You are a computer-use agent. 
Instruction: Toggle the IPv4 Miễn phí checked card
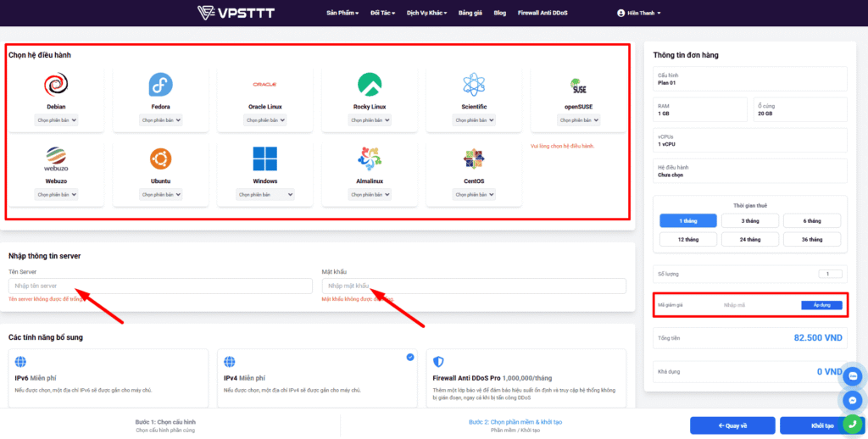[x=317, y=378]
